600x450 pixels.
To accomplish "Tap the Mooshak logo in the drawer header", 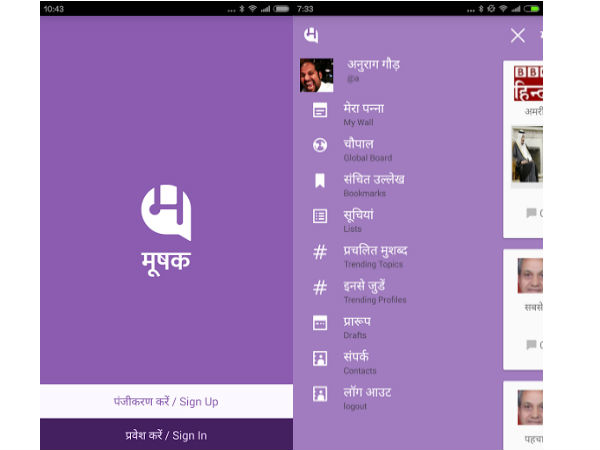I will point(311,35).
